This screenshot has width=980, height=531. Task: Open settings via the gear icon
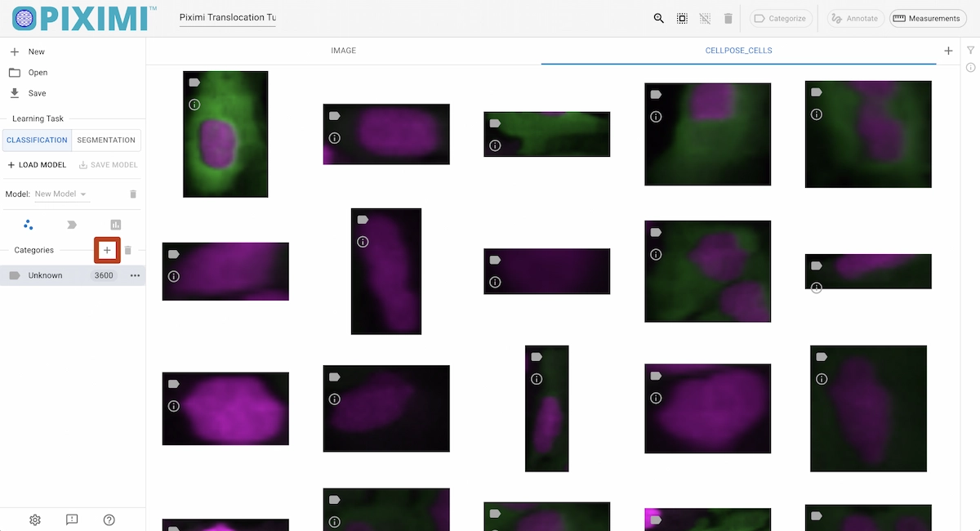click(x=35, y=520)
